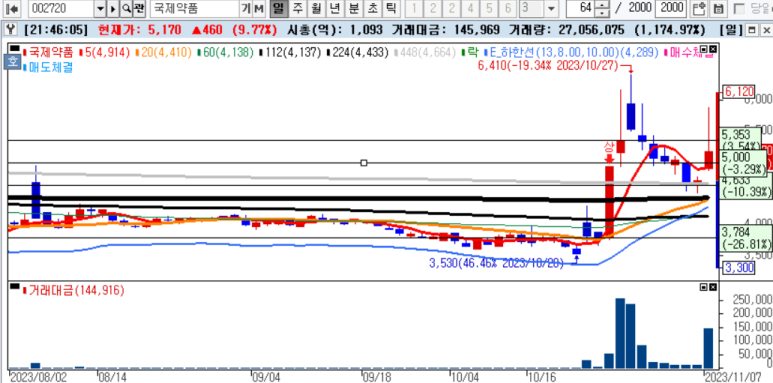The image size is (773, 383).
Task: Open stock search with magnifier icon
Action: tap(126, 8)
